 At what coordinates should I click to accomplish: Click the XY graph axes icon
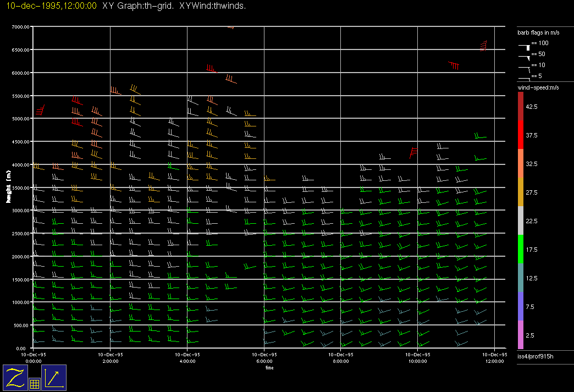click(54, 377)
